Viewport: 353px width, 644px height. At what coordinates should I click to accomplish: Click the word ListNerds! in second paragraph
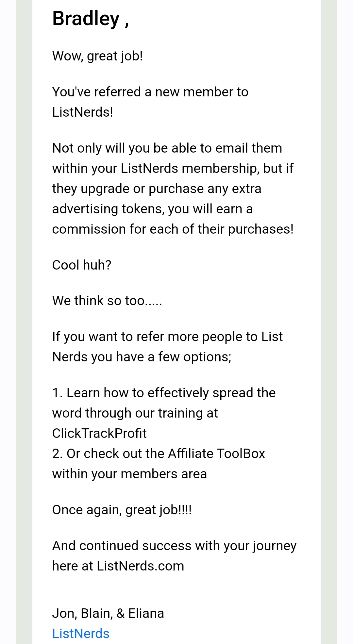[83, 112]
